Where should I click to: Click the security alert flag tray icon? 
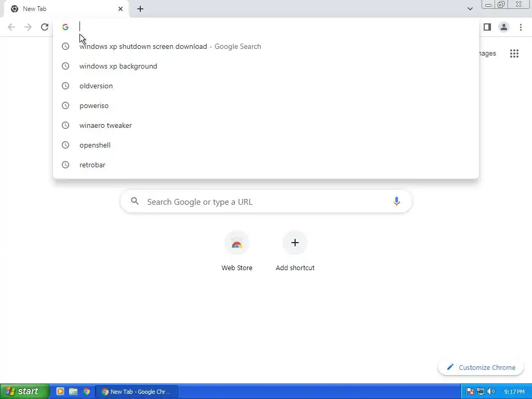click(x=470, y=392)
